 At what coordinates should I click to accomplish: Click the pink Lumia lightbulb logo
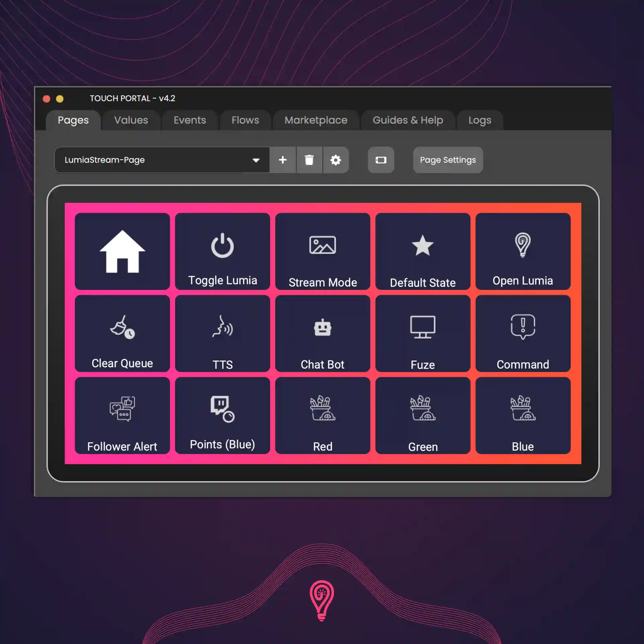[322, 600]
